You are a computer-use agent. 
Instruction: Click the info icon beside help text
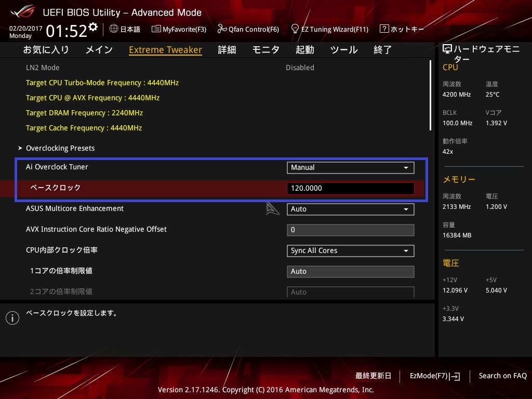point(12,318)
